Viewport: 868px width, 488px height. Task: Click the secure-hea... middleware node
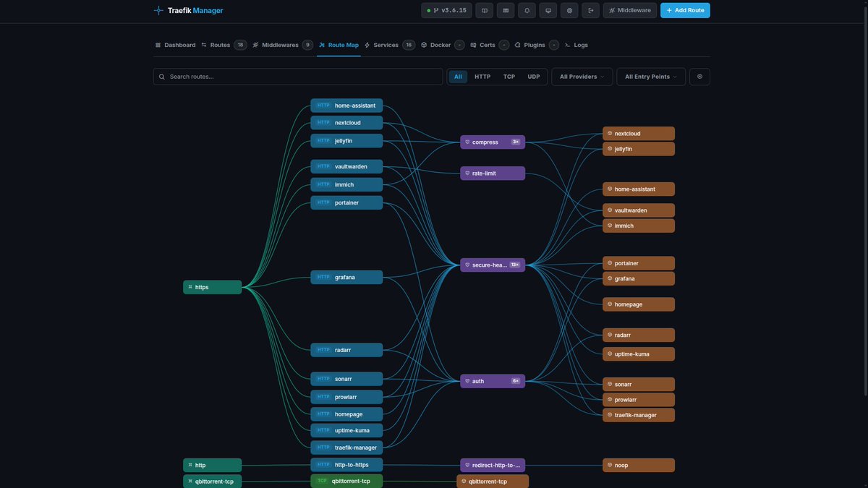(x=493, y=265)
